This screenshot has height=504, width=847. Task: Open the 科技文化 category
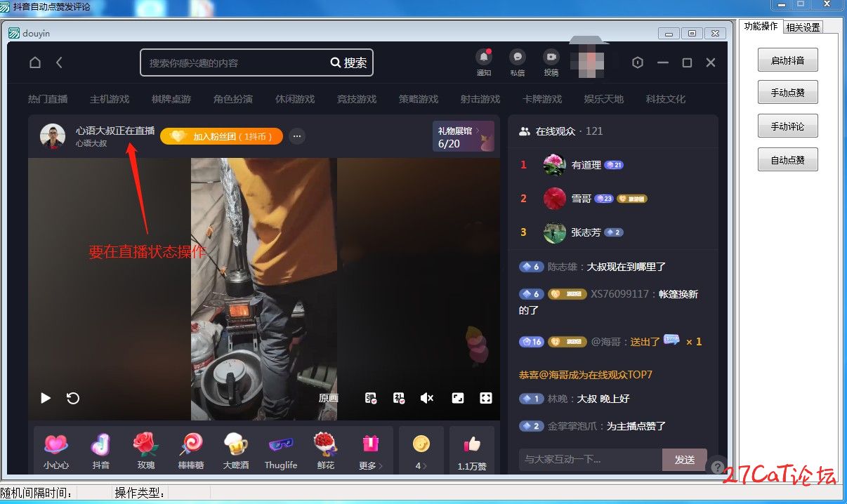click(x=666, y=99)
